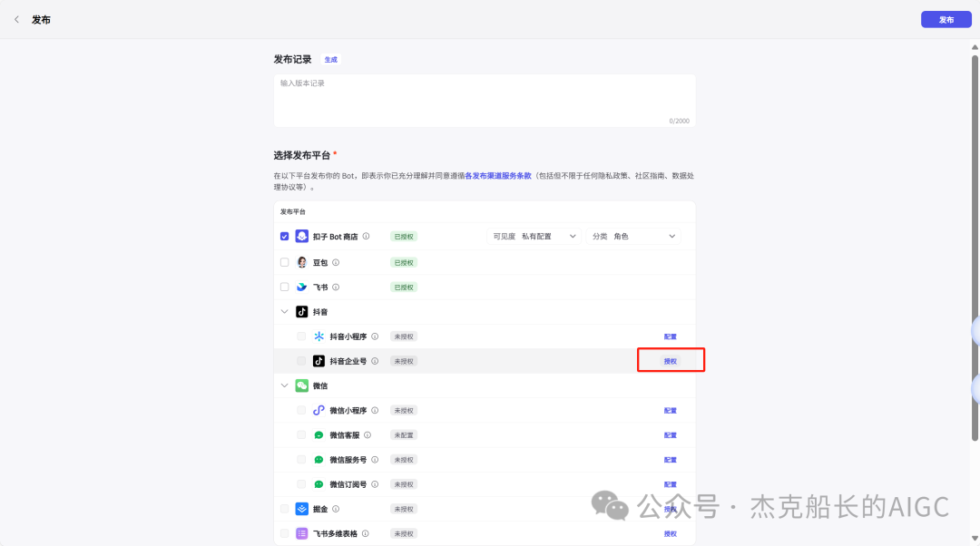Collapse the 抖音 platform group
The height and width of the screenshot is (546, 980).
284,311
